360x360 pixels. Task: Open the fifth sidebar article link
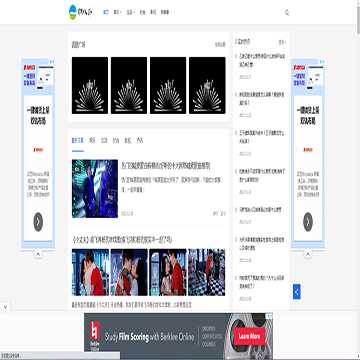point(260,210)
